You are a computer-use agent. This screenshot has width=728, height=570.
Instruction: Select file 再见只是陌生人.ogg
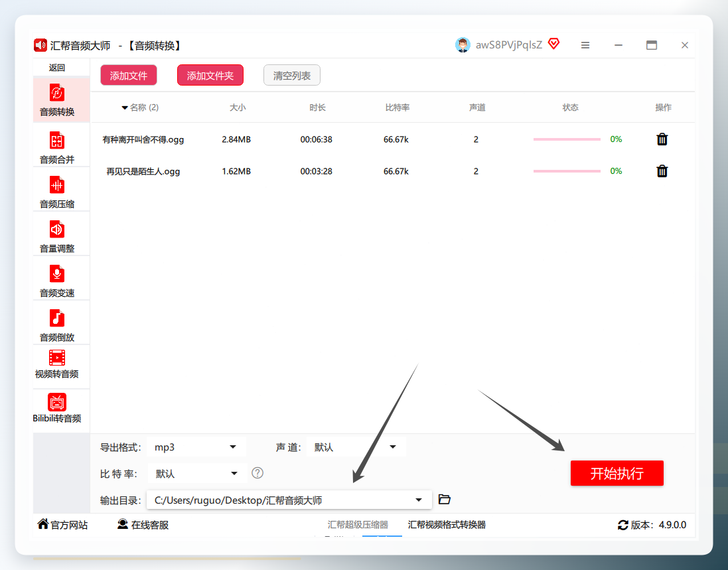click(x=143, y=171)
